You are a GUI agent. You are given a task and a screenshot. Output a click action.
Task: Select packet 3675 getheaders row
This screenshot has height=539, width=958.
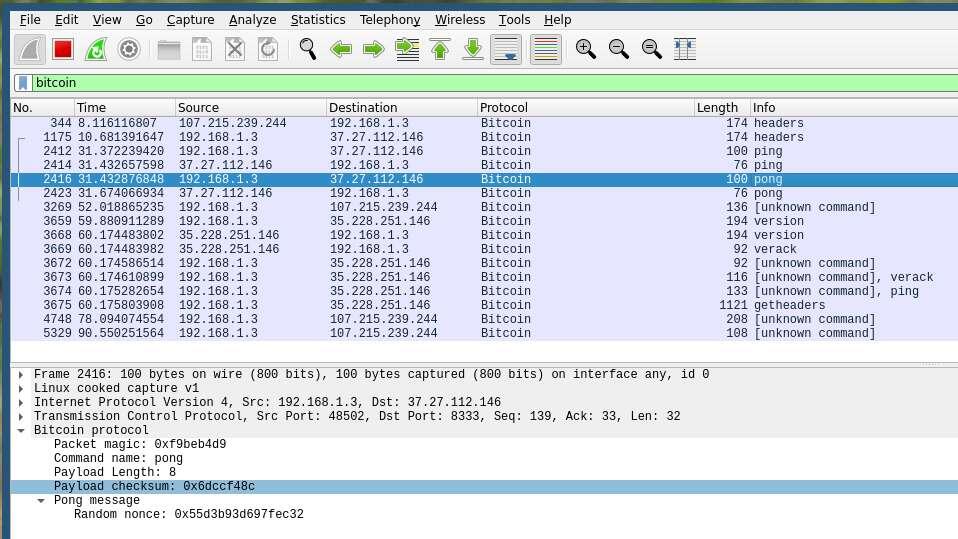click(x=484, y=305)
